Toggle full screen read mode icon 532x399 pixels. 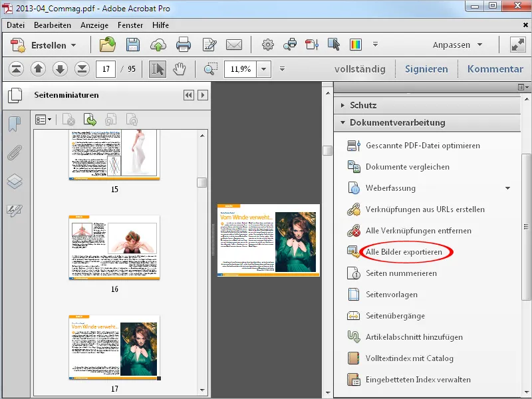click(518, 45)
